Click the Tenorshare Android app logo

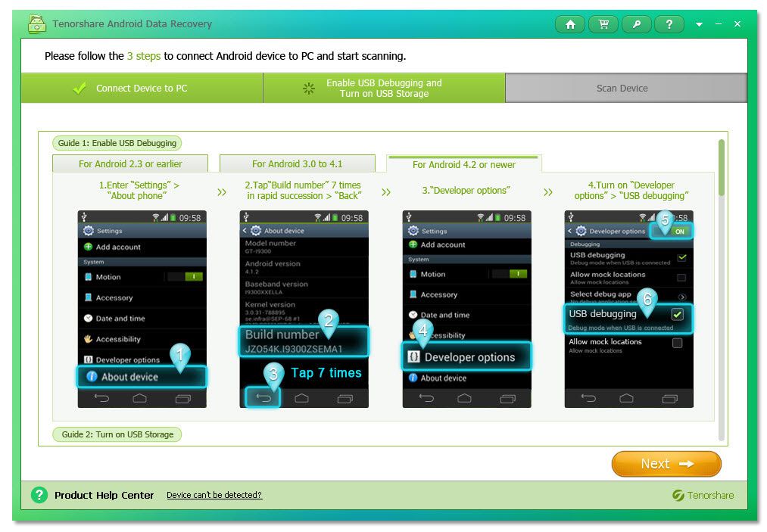click(36, 24)
